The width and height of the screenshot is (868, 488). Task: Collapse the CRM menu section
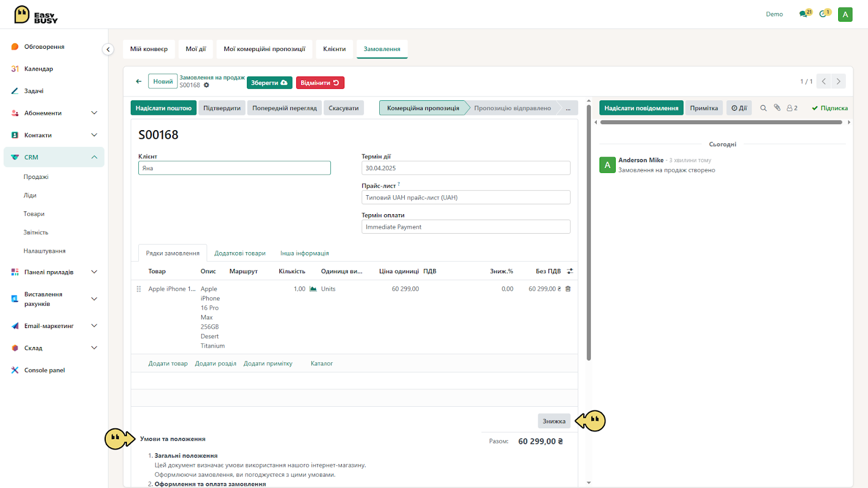pyautogui.click(x=94, y=157)
